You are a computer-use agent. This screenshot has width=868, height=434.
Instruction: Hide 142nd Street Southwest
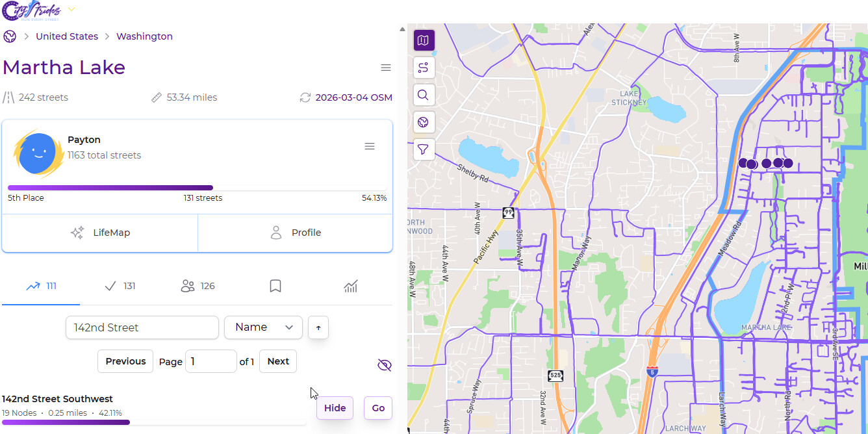click(x=335, y=408)
